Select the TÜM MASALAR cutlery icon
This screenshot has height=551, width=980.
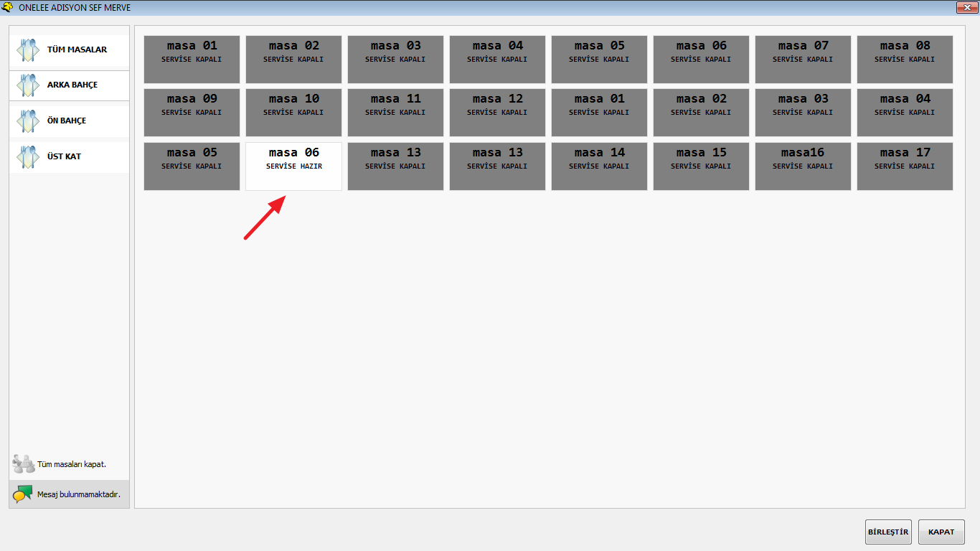[x=27, y=50]
